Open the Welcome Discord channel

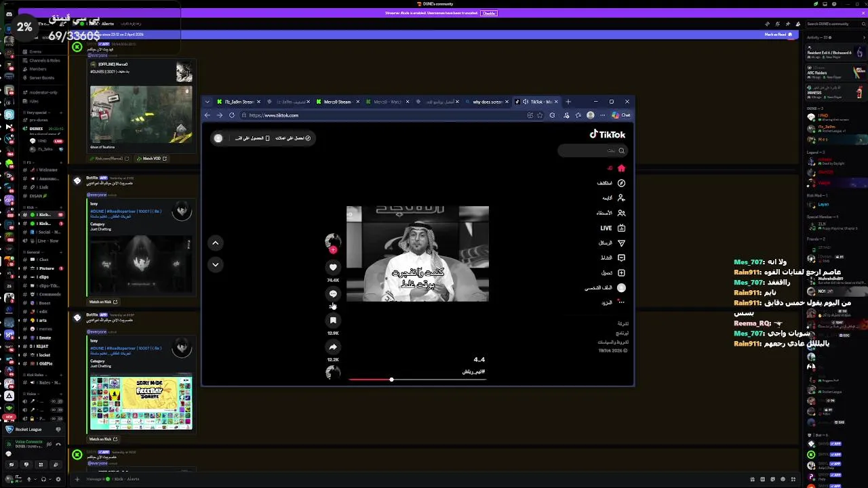point(42,169)
